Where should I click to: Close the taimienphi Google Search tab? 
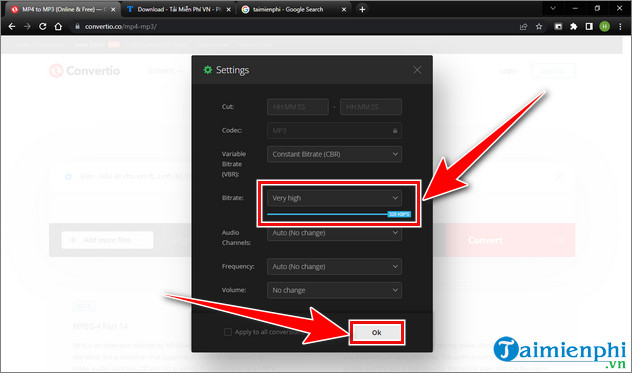tap(344, 9)
